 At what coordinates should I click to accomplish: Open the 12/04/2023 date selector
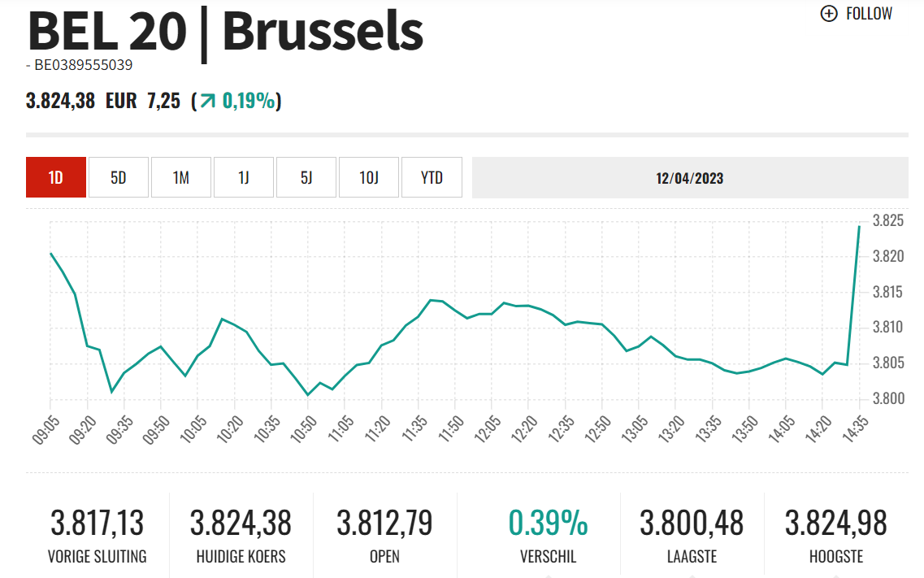pos(689,178)
